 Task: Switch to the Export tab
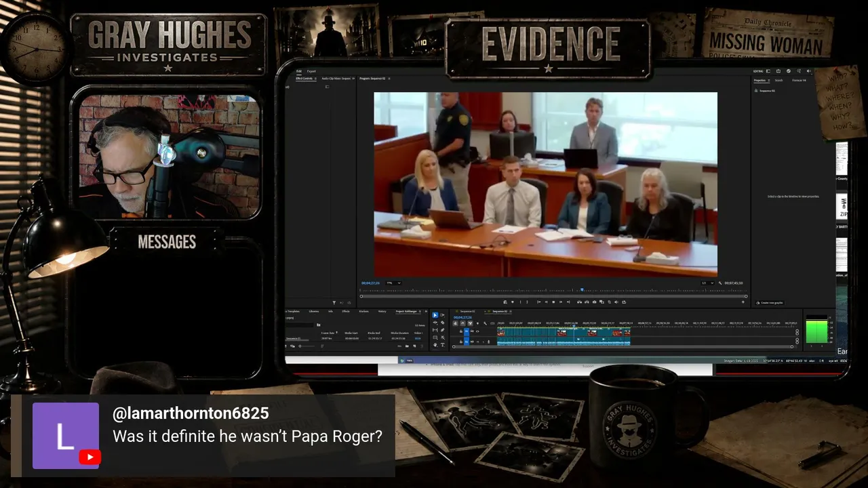click(x=311, y=71)
